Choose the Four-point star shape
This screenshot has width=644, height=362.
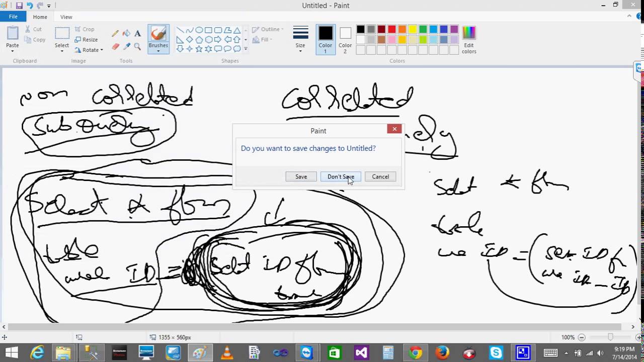190,49
